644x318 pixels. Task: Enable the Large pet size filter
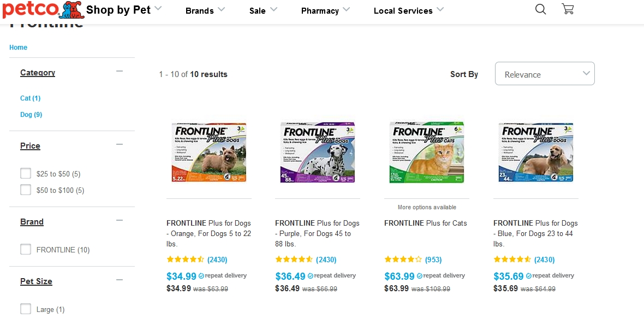(x=25, y=309)
